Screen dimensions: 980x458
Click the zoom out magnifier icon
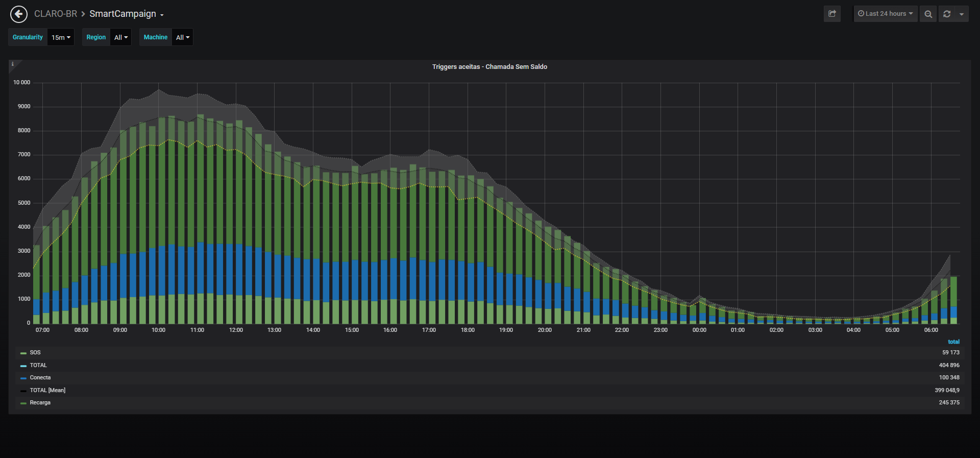tap(928, 14)
